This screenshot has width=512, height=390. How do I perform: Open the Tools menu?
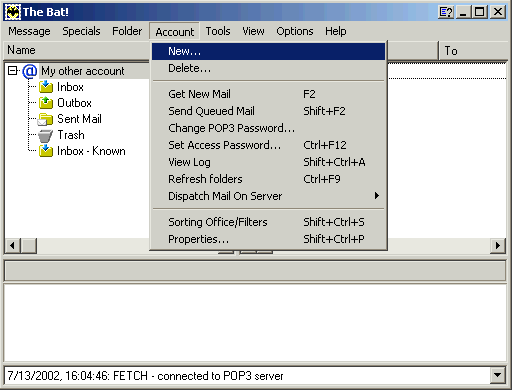218,31
